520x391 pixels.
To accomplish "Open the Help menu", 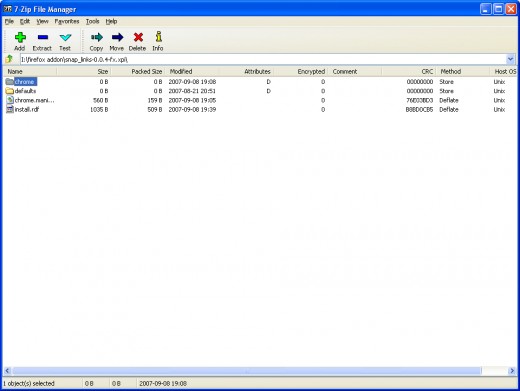I will pos(111,21).
